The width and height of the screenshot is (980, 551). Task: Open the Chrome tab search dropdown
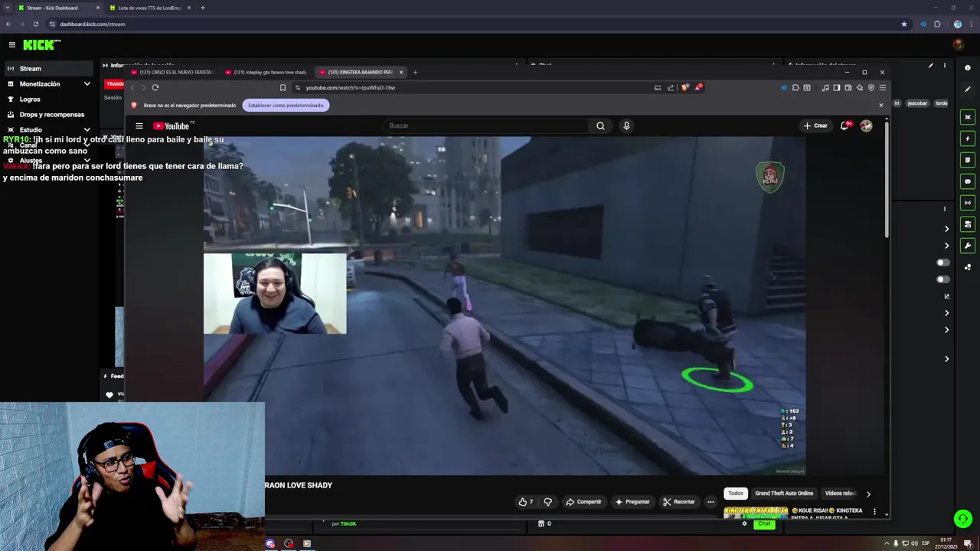pos(7,8)
